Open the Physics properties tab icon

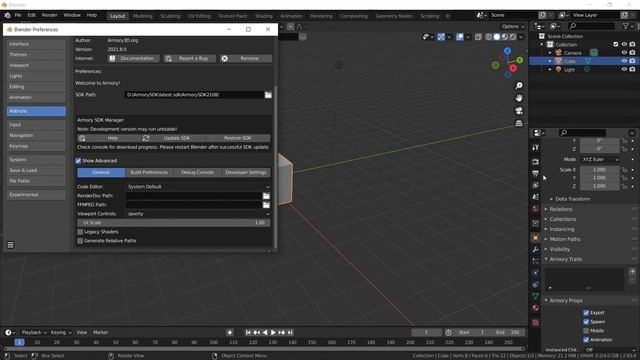[x=536, y=273]
